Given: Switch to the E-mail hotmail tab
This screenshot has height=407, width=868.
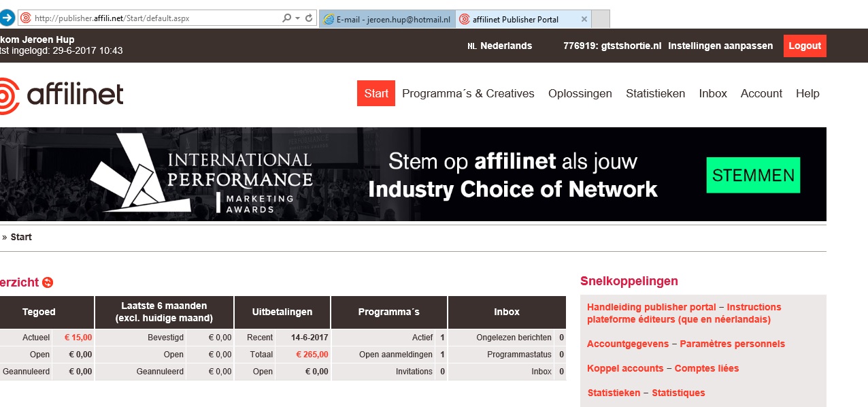Looking at the screenshot, I should click(387, 19).
